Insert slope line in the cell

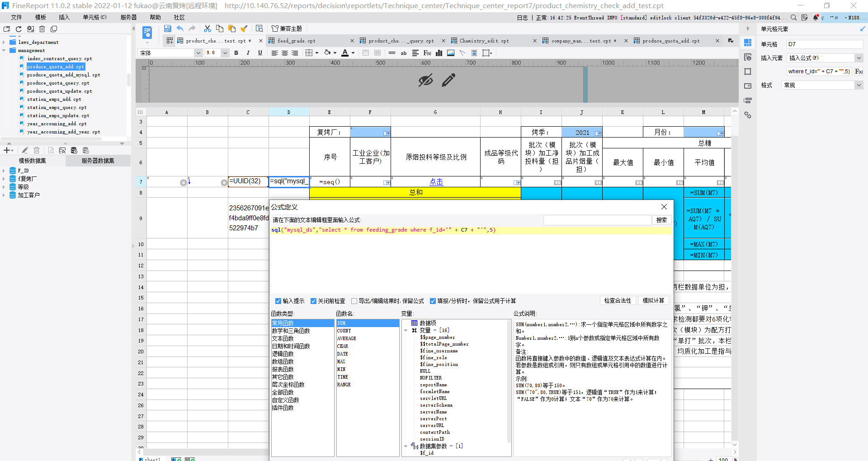462,53
